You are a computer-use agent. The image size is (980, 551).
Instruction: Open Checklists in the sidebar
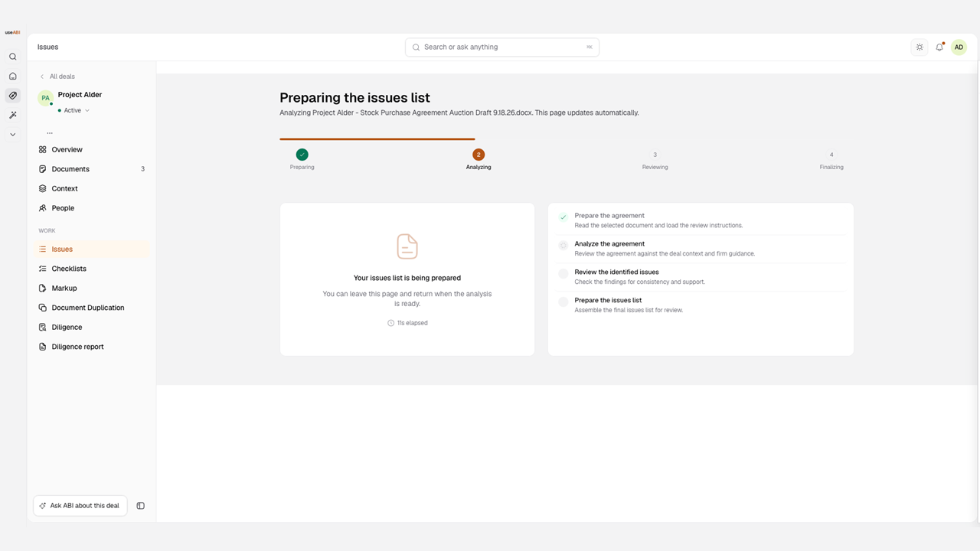[92, 269]
